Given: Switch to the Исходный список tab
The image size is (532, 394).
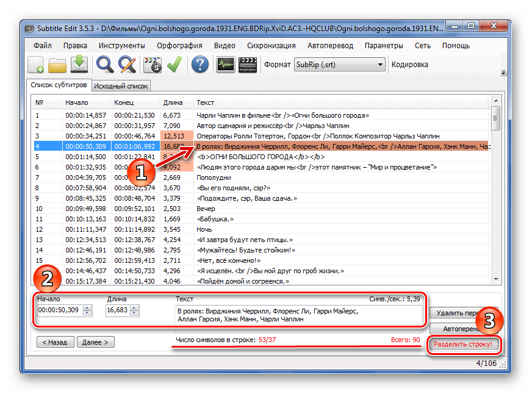Looking at the screenshot, I should (121, 86).
